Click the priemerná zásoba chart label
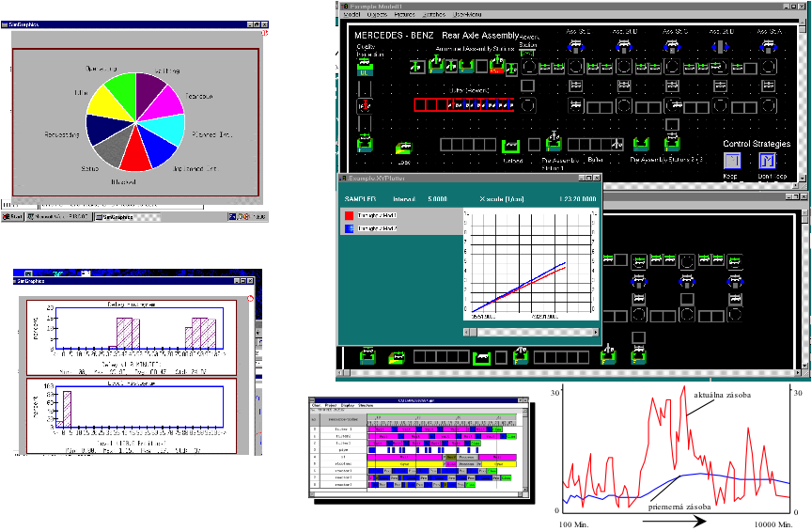The width and height of the screenshot is (812, 531). [x=679, y=507]
